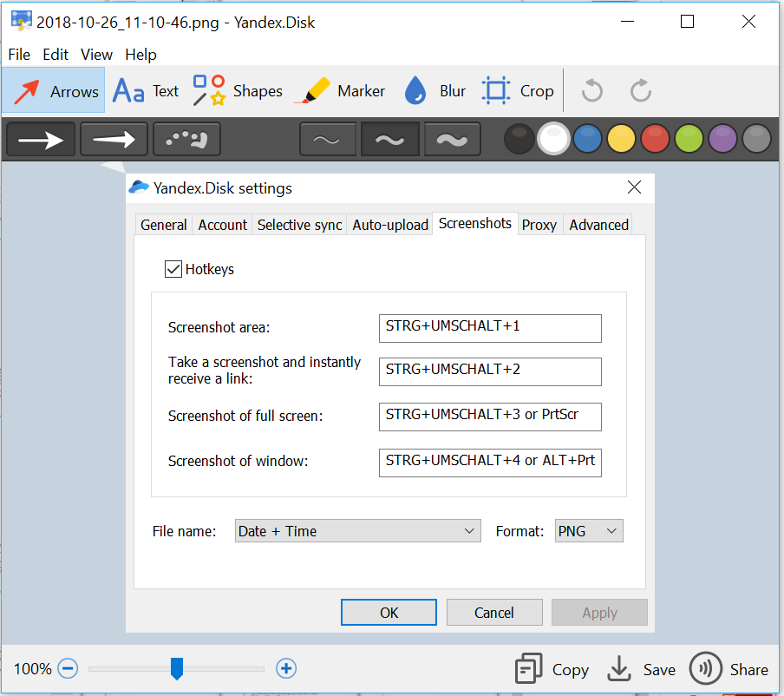The image size is (784, 696).
Task: Pick the green color swatch
Action: (x=689, y=139)
